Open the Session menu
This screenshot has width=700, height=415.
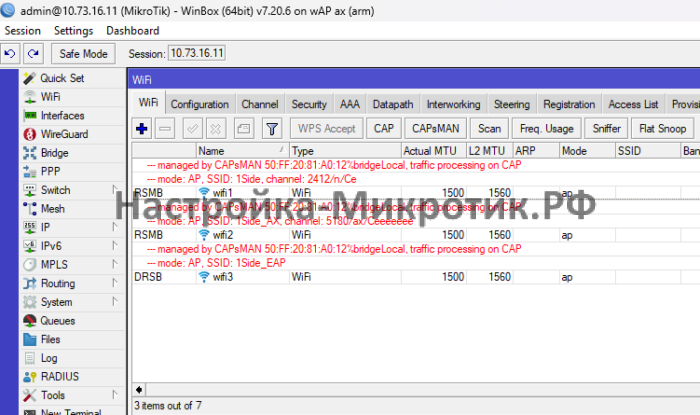(22, 31)
